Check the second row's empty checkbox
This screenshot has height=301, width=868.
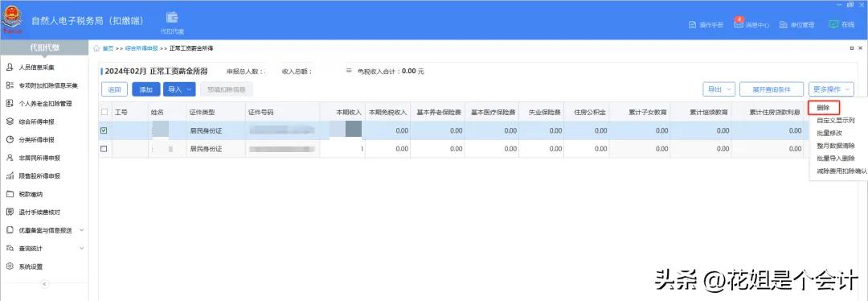pos(104,149)
